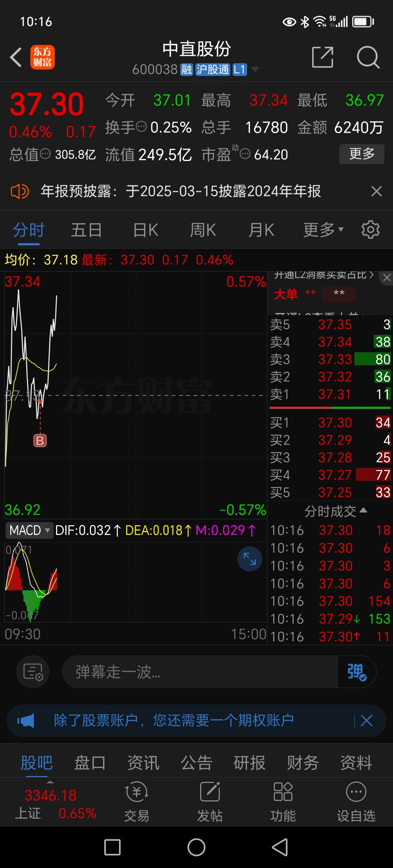Tap the back arrow icon
This screenshot has width=393, height=868.
16,57
